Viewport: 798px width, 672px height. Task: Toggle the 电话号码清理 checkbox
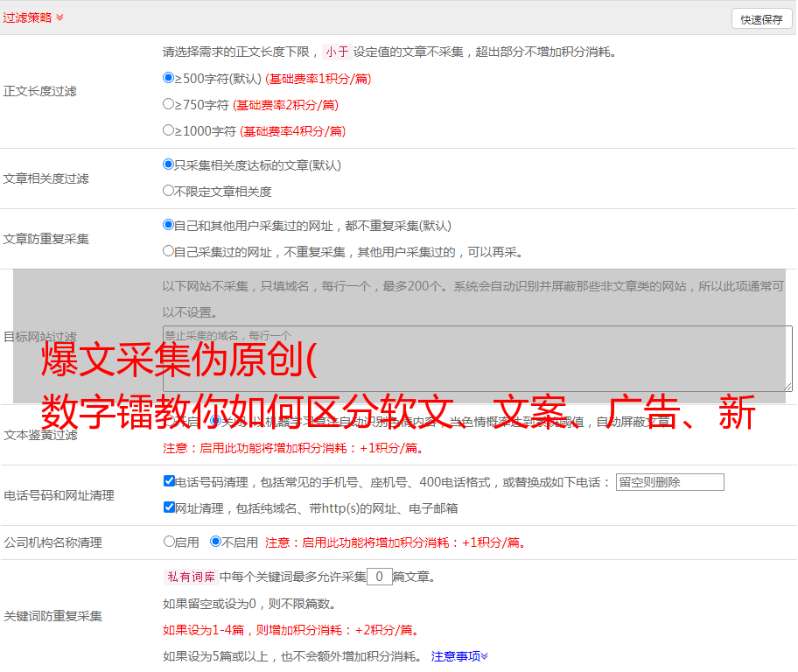169,481
